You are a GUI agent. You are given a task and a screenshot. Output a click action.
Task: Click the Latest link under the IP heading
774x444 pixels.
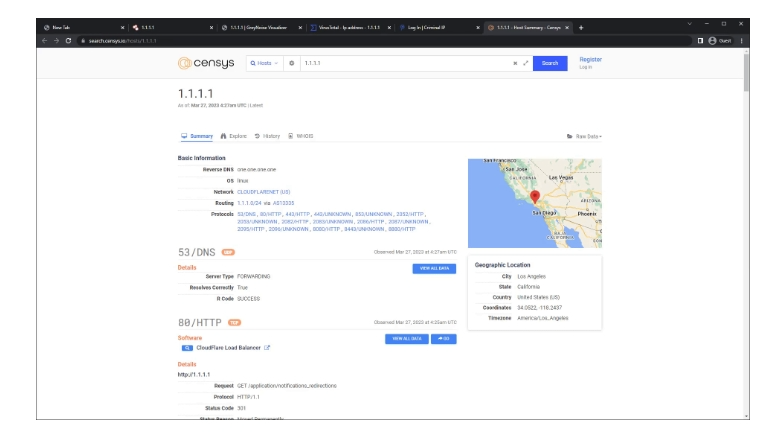coord(257,106)
